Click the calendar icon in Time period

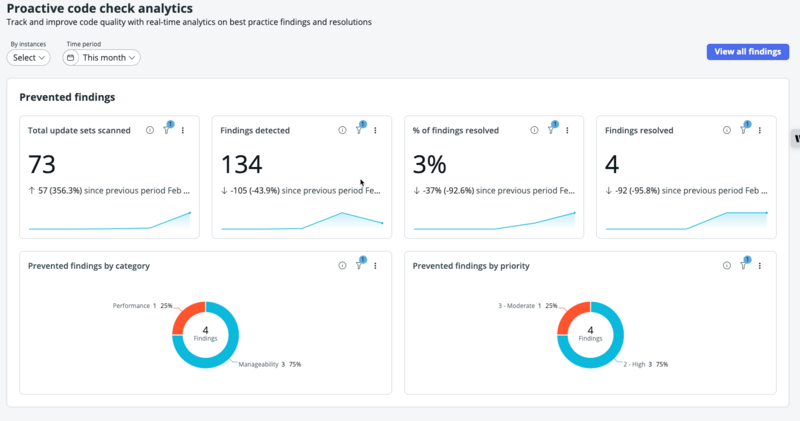(x=70, y=58)
